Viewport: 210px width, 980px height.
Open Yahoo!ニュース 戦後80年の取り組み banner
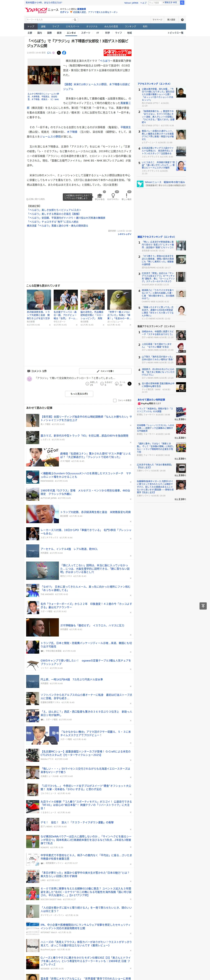[x=162, y=184]
